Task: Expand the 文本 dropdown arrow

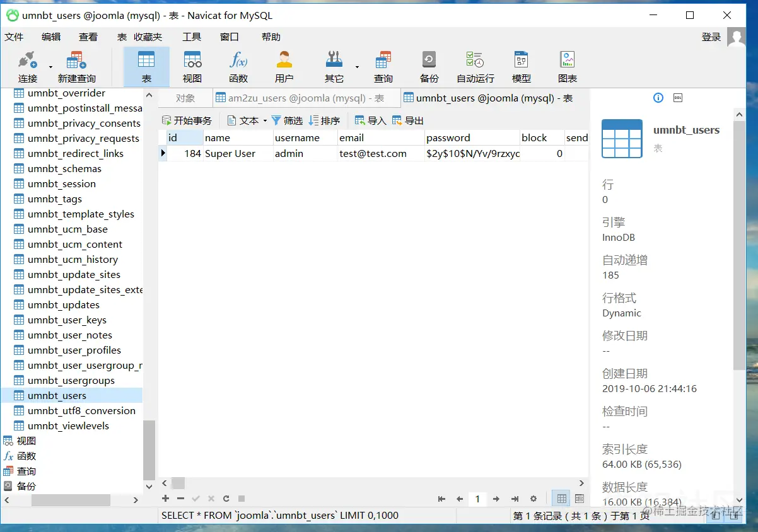Action: point(265,120)
